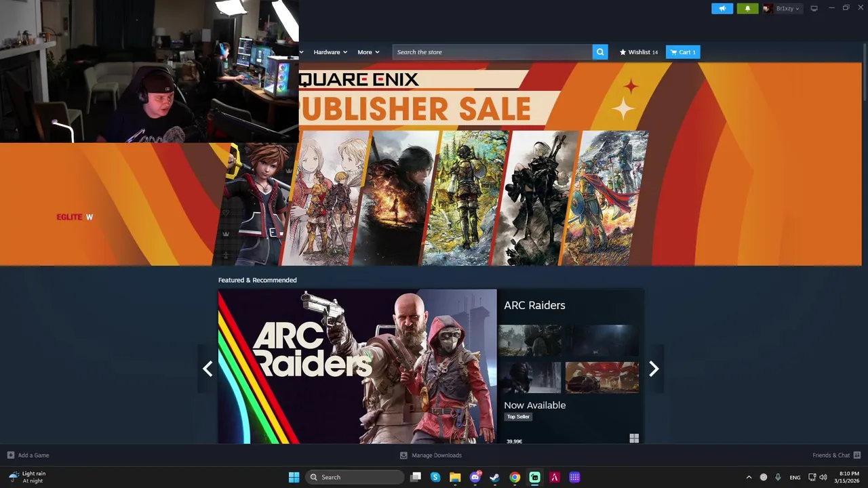Click the 39,99€ price
This screenshot has height=488, width=868.
click(514, 441)
